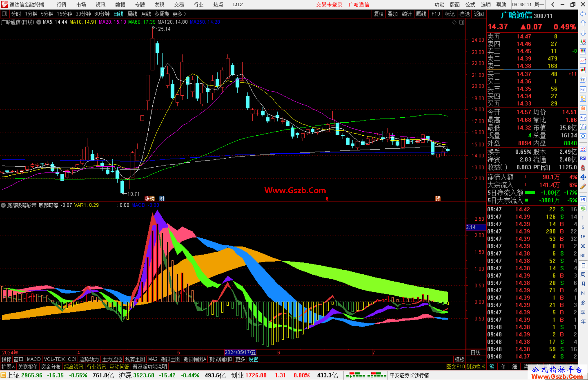The width and height of the screenshot is (588, 380).
Task: Click the 2024/05/17 date marker on timeline
Action: (240, 352)
